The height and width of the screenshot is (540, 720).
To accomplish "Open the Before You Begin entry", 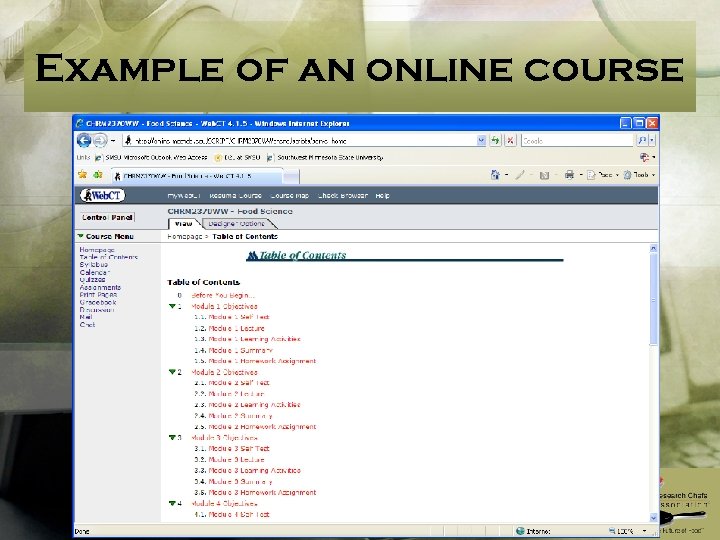I will point(223,295).
